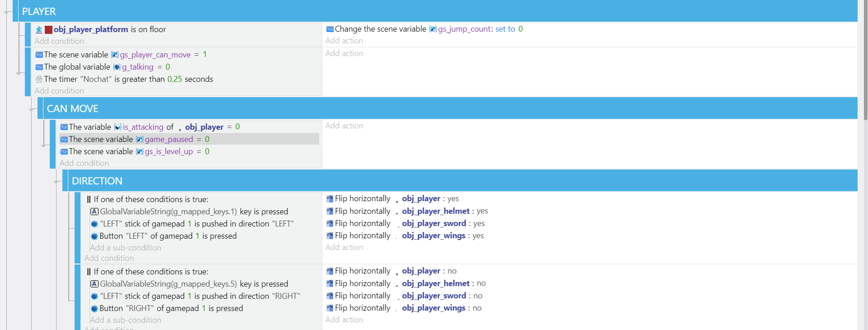Add action below obj_player_wings : yes
The image size is (868, 330).
(344, 247)
